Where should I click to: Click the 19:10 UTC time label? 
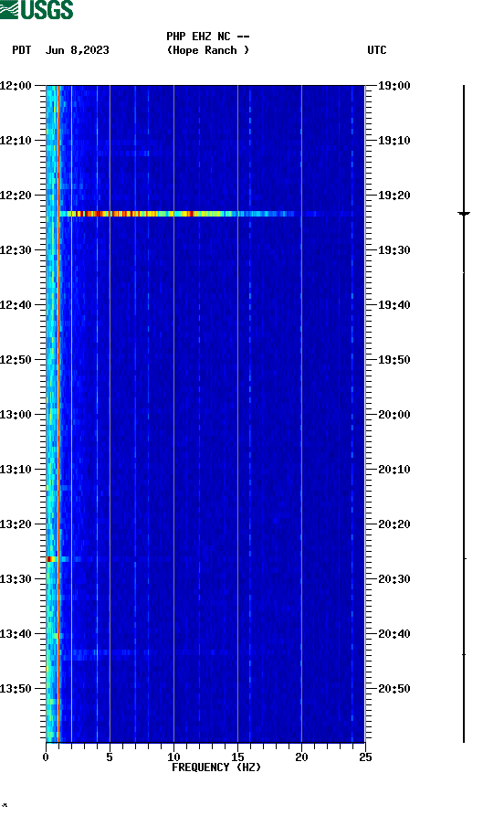coord(394,141)
